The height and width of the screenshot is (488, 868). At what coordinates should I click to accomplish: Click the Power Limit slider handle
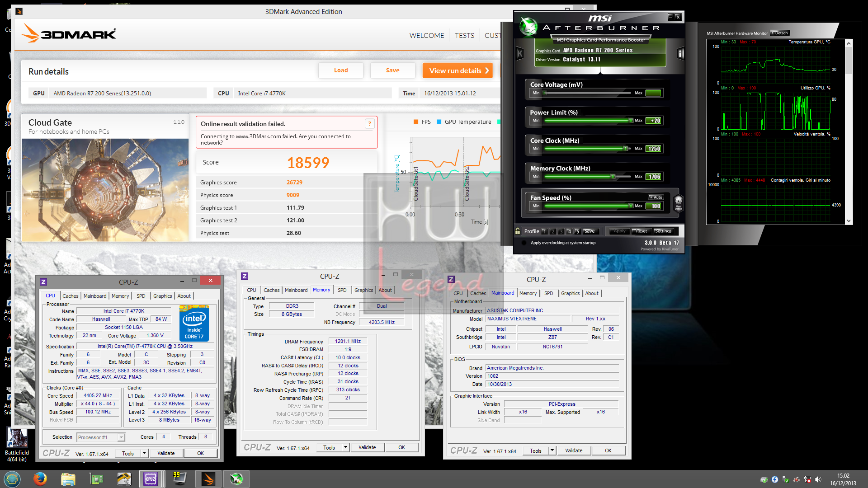tap(631, 120)
